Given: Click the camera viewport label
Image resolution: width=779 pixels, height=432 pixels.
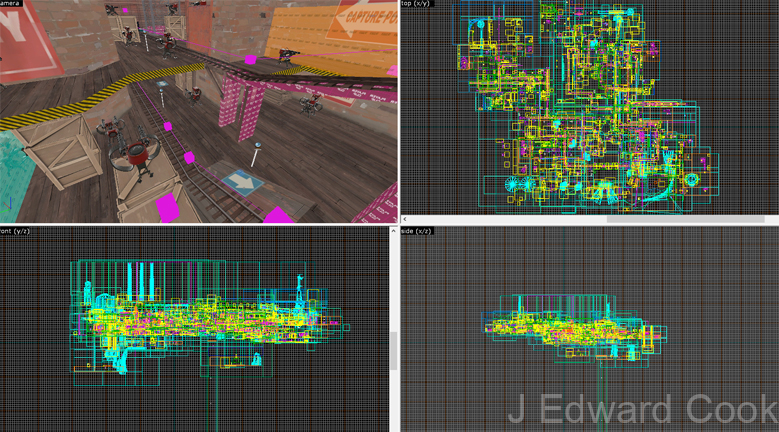Looking at the screenshot, I should click(x=10, y=3).
